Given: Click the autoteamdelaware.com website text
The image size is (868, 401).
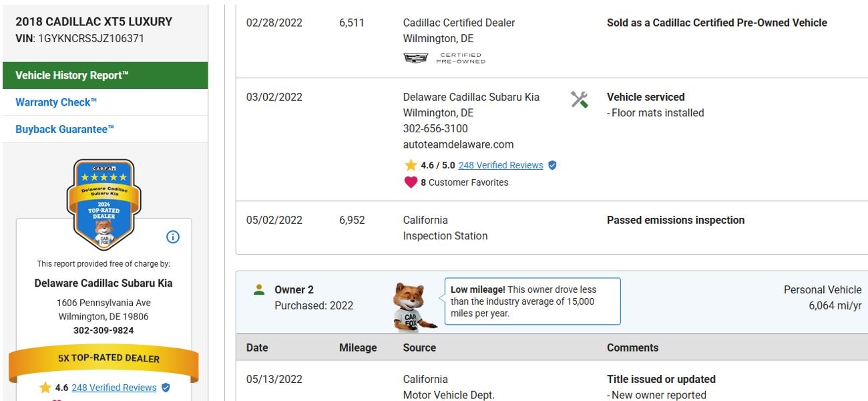Looking at the screenshot, I should tap(458, 144).
